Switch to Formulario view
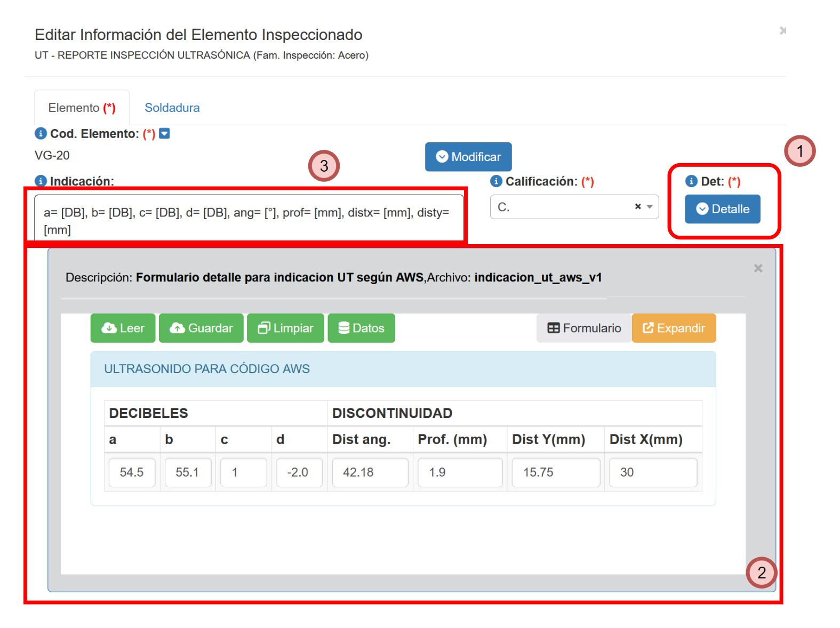The height and width of the screenshot is (628, 840). coord(584,328)
